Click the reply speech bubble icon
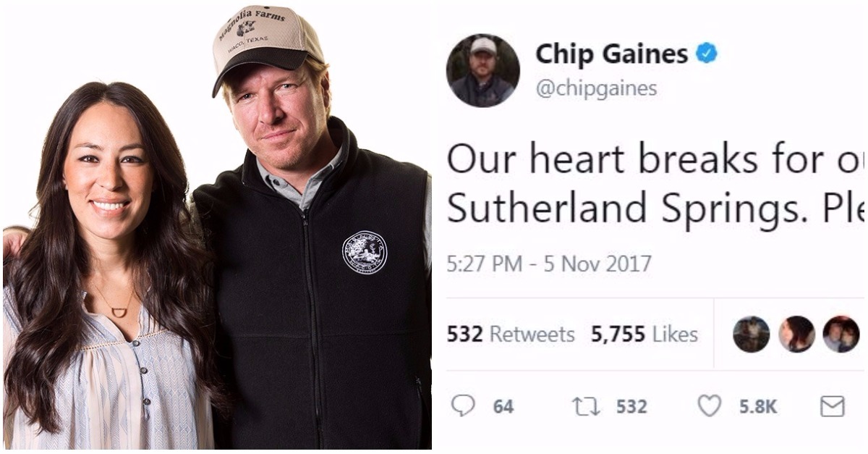Screen dimensions: 868x454 tap(463, 407)
